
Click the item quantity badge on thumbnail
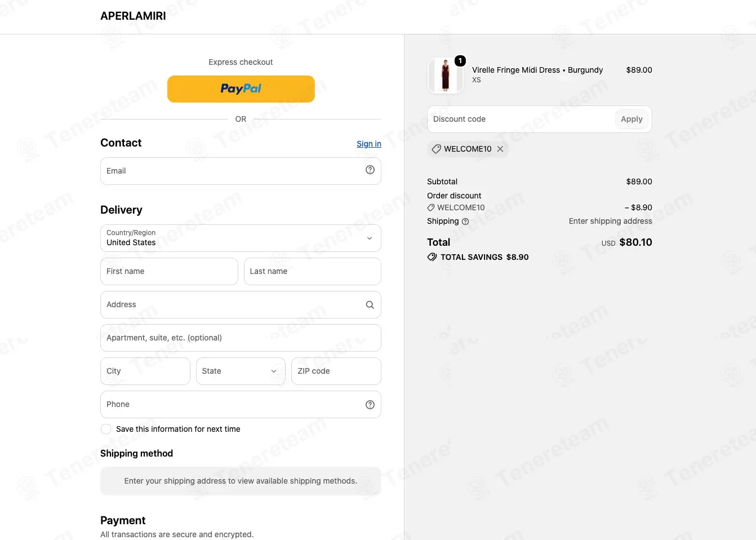click(460, 61)
